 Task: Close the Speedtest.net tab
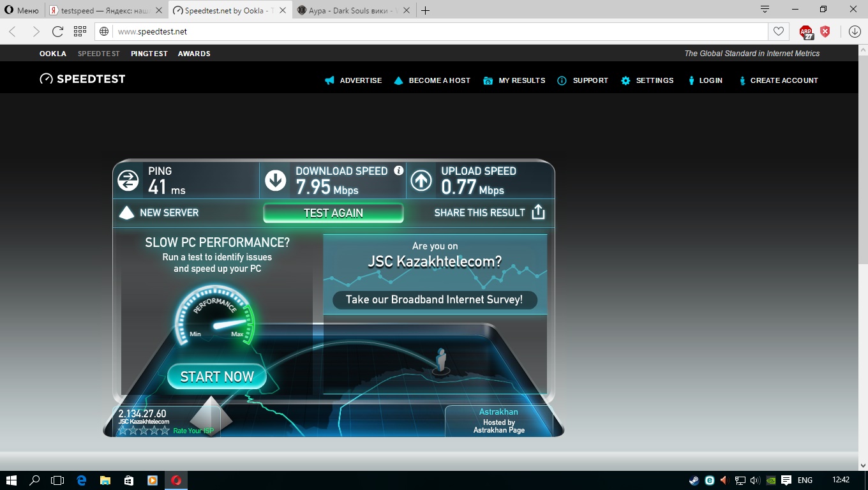click(x=283, y=10)
